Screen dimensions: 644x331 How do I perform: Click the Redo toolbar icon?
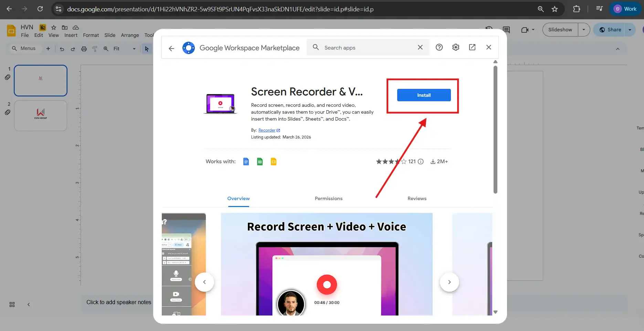coord(73,49)
